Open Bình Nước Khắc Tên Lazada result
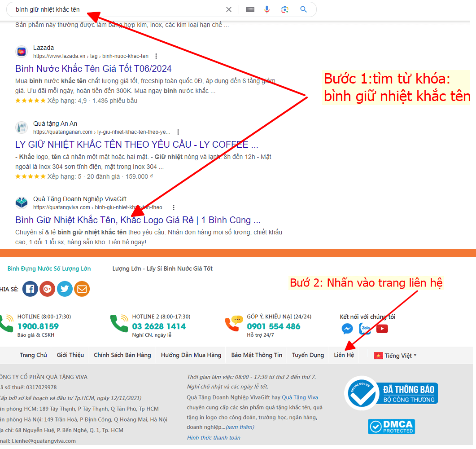 (93, 69)
